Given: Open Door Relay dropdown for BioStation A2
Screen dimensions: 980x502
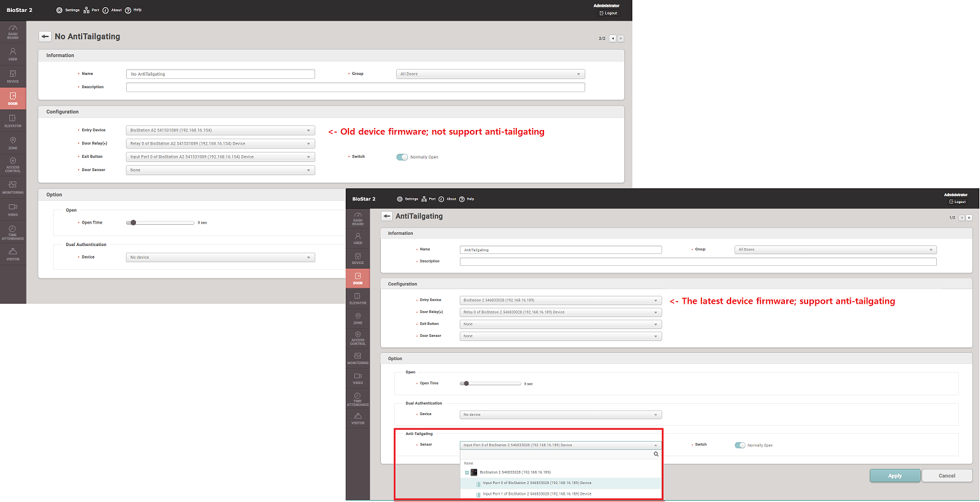Looking at the screenshot, I should 220,143.
